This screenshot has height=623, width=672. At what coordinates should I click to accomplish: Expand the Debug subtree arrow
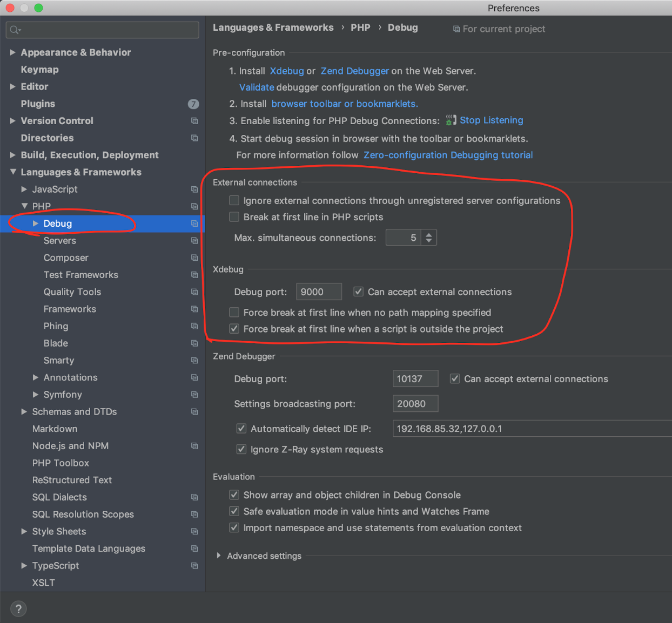point(36,224)
